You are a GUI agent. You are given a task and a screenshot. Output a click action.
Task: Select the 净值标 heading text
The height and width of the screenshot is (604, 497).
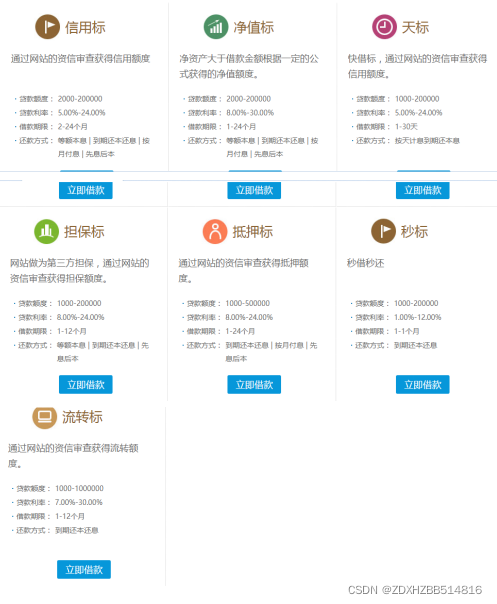(254, 27)
